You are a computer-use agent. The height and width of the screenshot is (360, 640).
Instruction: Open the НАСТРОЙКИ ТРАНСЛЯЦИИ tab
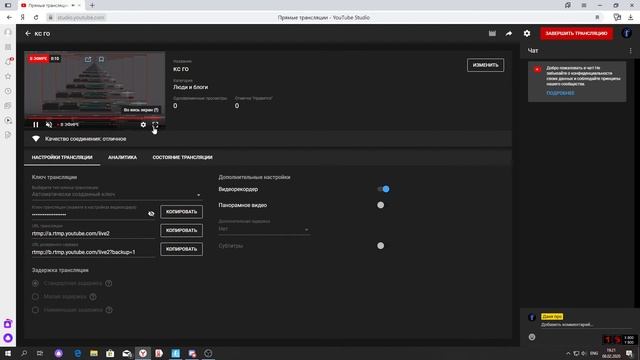click(x=62, y=157)
